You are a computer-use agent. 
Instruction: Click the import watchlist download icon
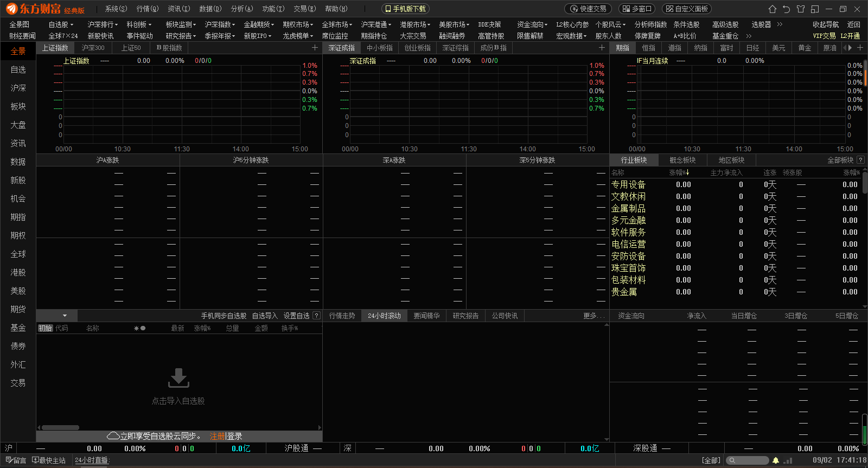point(178,378)
